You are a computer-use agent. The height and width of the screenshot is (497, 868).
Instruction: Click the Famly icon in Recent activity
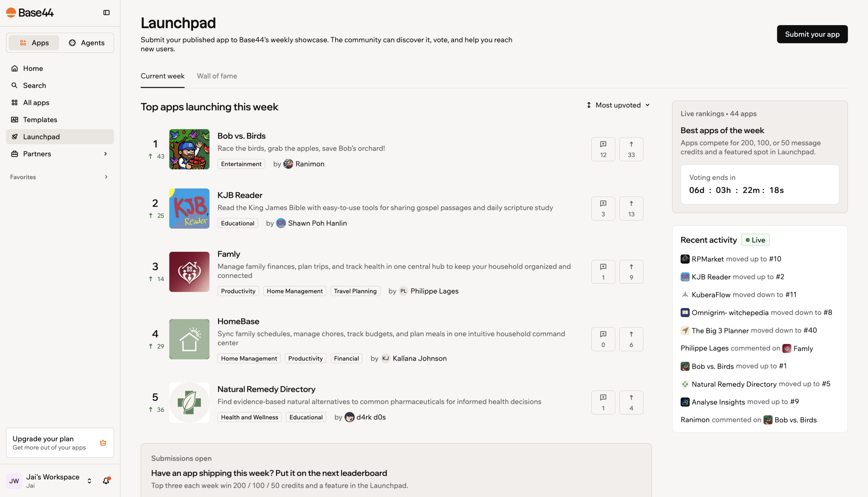pos(787,348)
